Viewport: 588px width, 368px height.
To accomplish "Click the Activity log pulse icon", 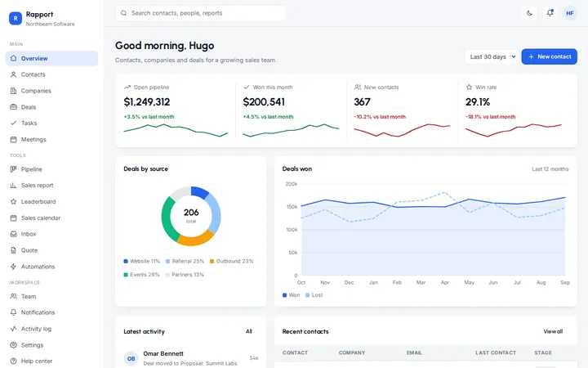I will 14,329.
